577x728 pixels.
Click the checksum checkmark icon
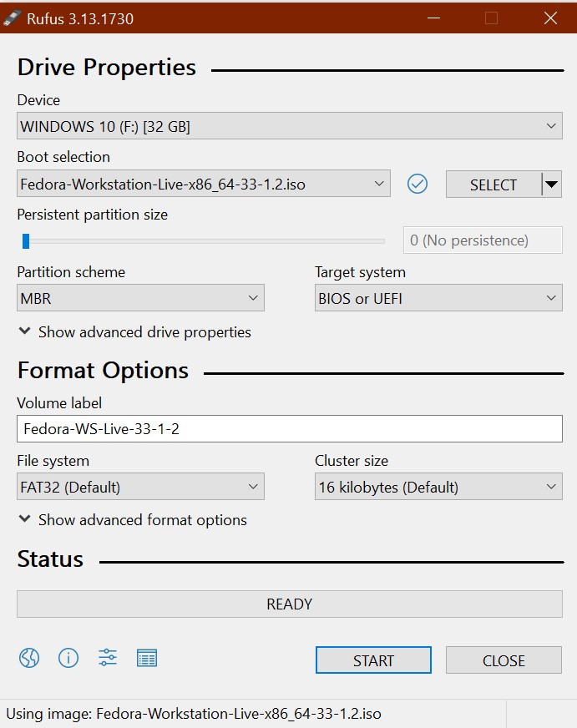click(x=418, y=184)
